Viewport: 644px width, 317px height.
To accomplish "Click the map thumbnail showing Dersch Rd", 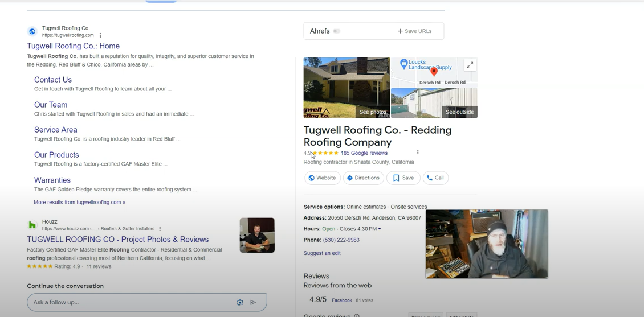I will click(434, 72).
